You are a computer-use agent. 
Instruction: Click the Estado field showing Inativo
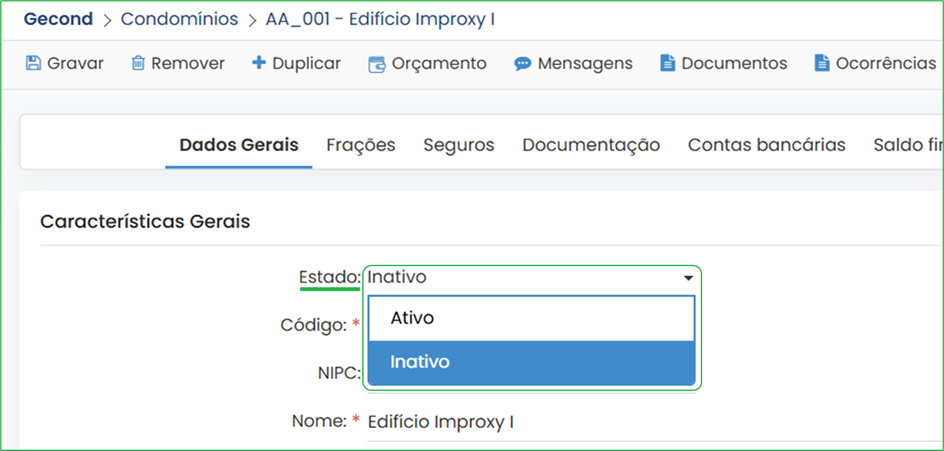[532, 278]
